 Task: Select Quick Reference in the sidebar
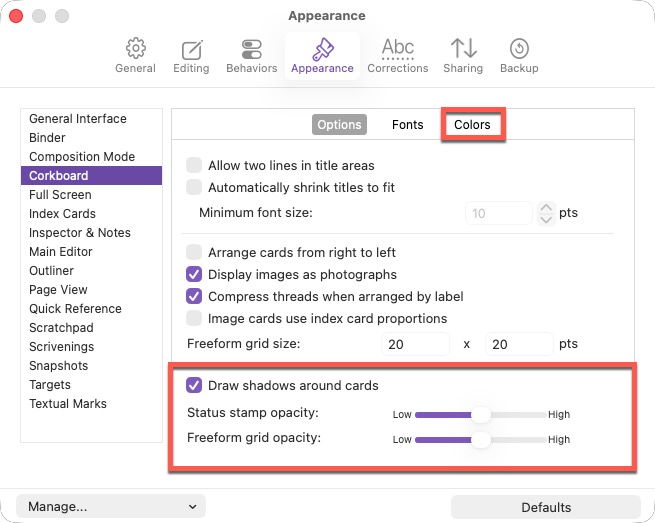pos(91,309)
